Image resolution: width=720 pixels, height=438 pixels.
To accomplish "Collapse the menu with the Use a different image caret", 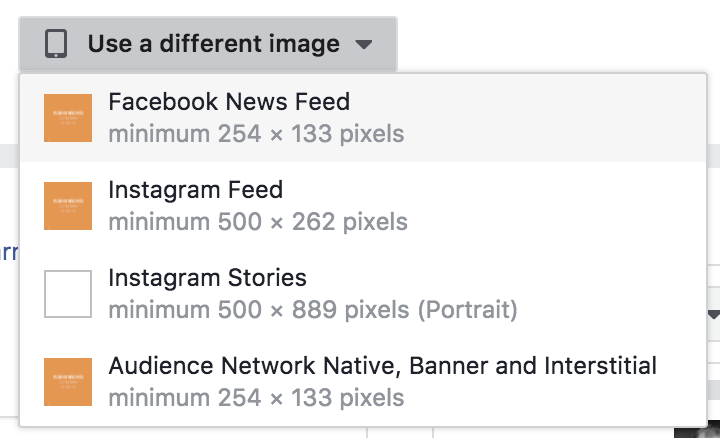I will point(364,45).
